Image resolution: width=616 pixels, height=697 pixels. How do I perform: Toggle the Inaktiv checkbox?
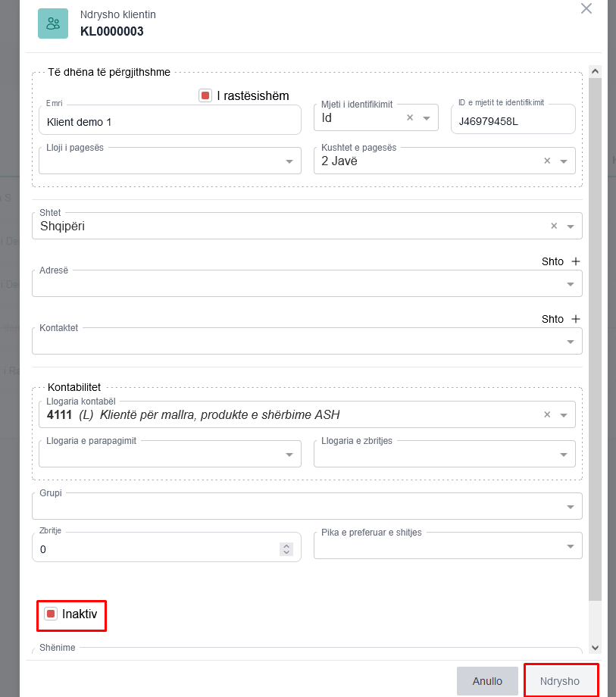pos(51,614)
